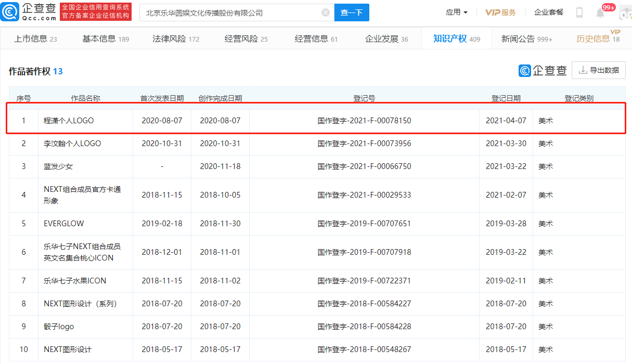This screenshot has height=364, width=632.
Task: Click the 登记号 column header
Action: (x=364, y=98)
